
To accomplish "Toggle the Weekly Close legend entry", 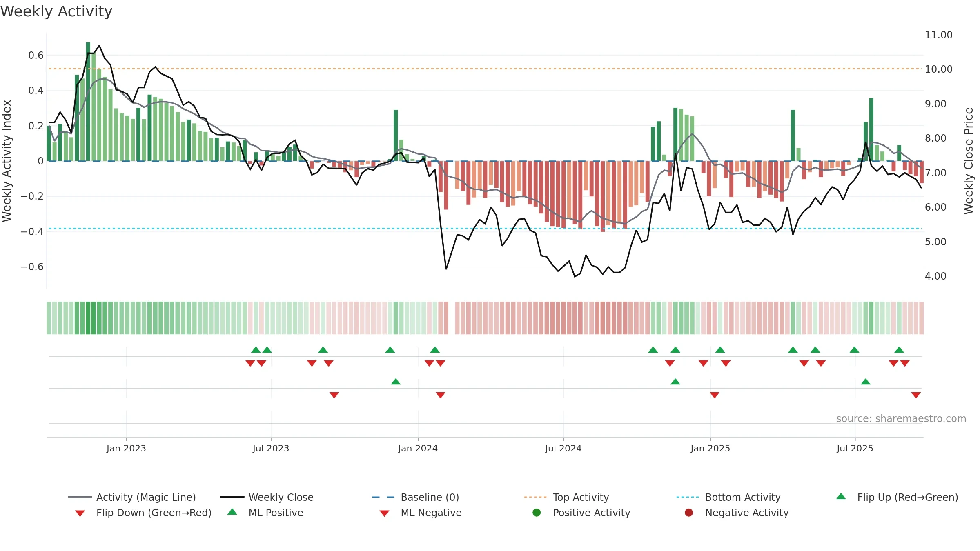I will click(x=267, y=497).
